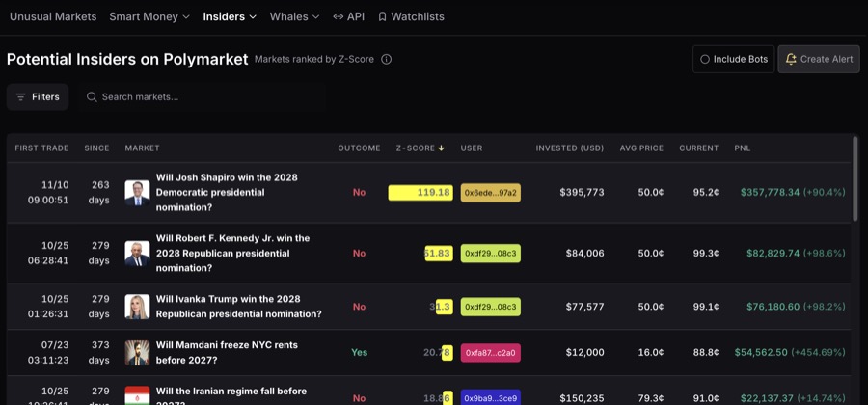The height and width of the screenshot is (405, 868).
Task: Click the $395,773 invested value
Action: click(582, 193)
